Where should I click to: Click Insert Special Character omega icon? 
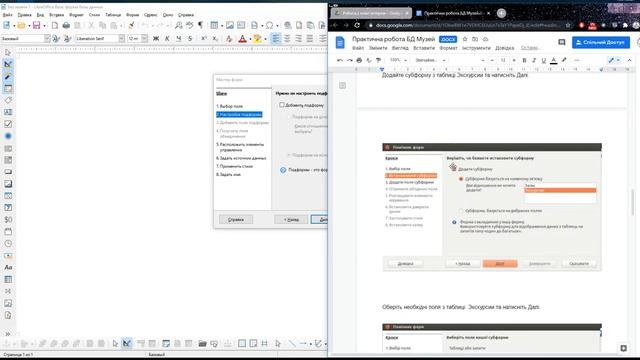click(269, 26)
